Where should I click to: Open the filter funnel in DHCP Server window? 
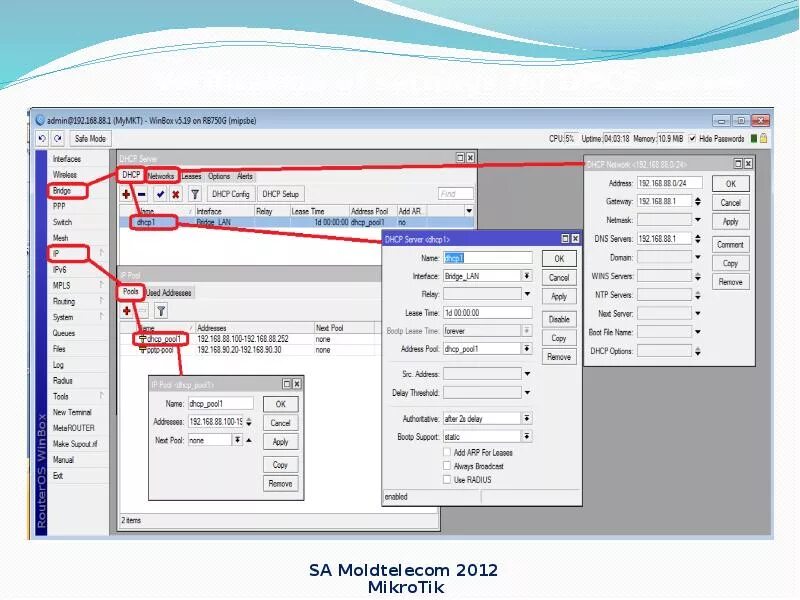coord(194,194)
